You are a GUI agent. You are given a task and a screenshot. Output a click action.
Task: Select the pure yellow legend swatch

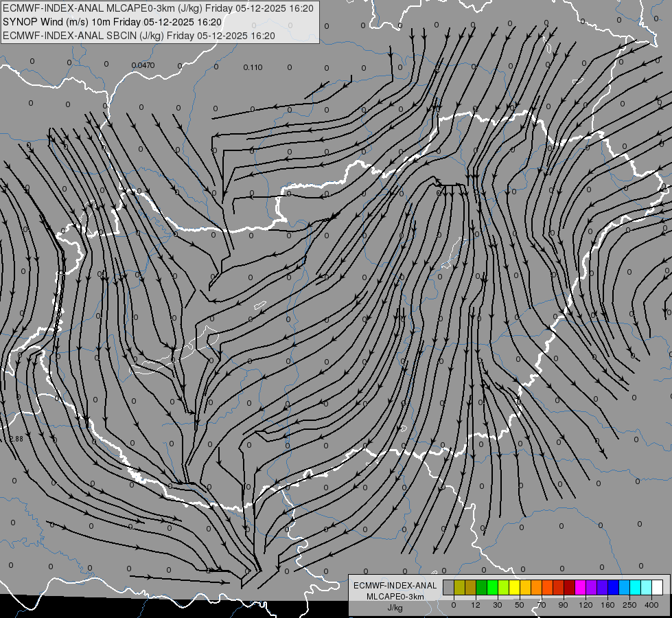(514, 587)
